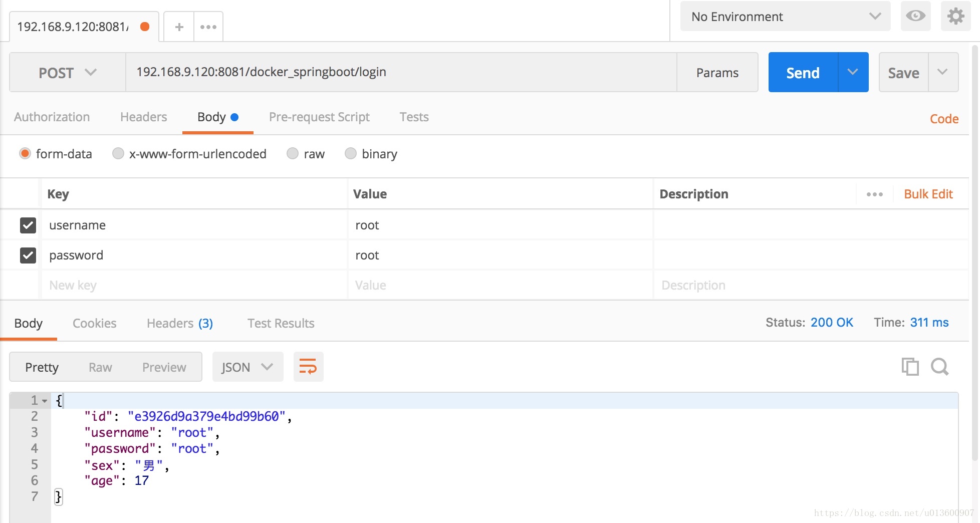Open response Headers (3) tab
The height and width of the screenshot is (523, 980).
[180, 323]
